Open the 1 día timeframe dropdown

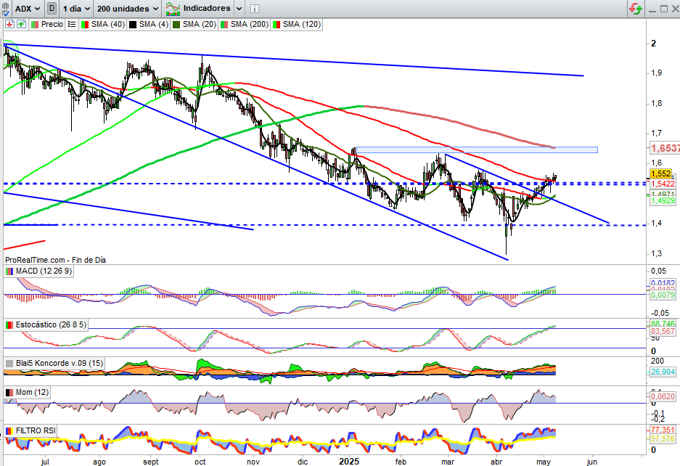(x=75, y=8)
